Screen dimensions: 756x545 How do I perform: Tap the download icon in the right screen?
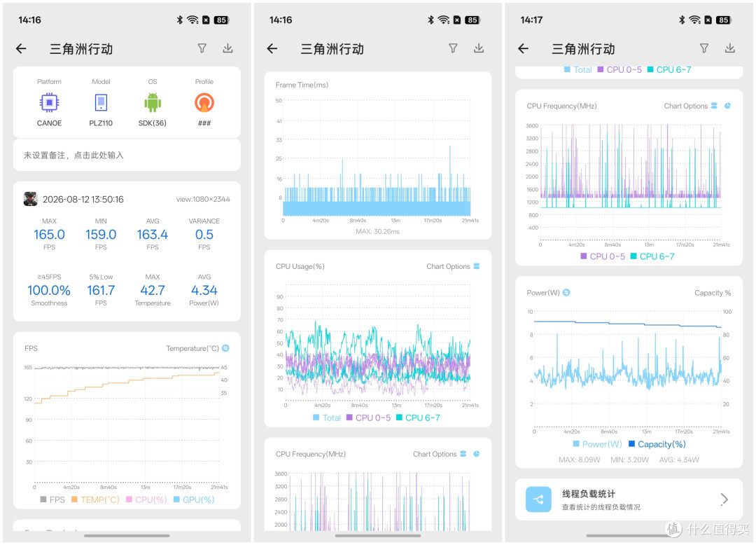coord(730,48)
